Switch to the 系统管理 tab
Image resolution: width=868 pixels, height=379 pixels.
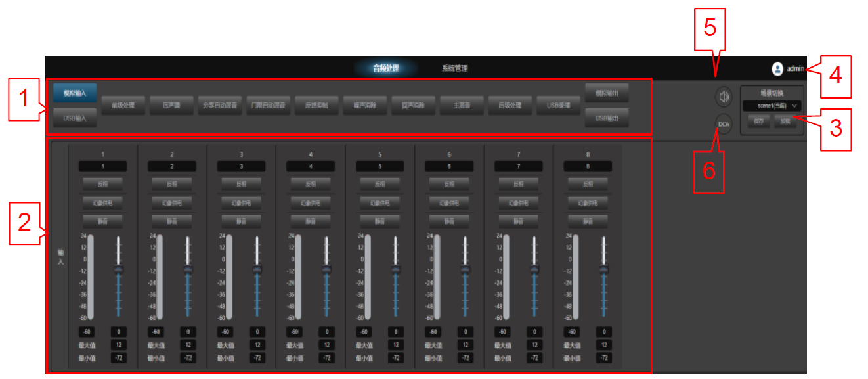tap(454, 68)
